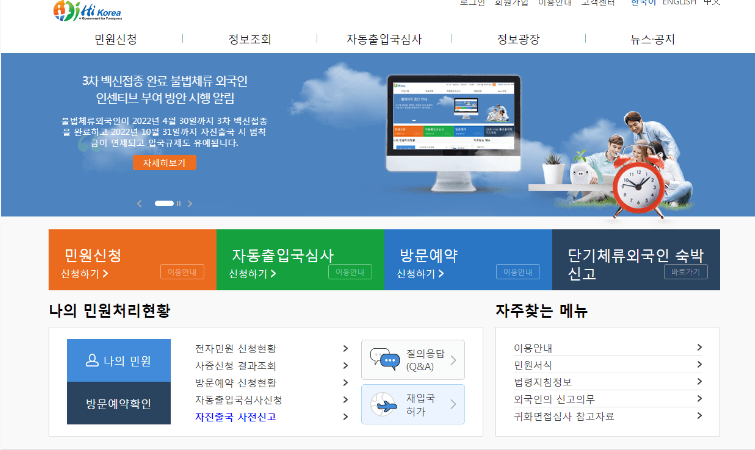The height and width of the screenshot is (450, 755).
Task: Open the 자동출입국심사 top menu
Action: (384, 39)
